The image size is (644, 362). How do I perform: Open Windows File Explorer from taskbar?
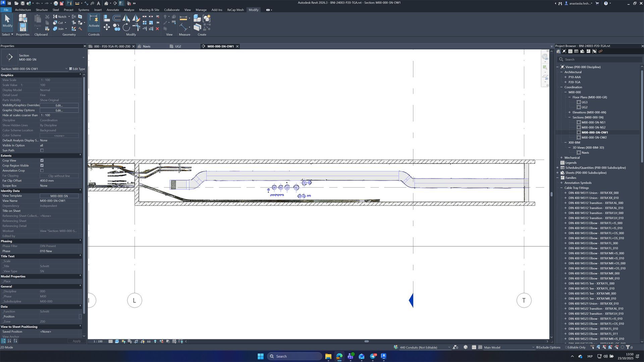328,356
